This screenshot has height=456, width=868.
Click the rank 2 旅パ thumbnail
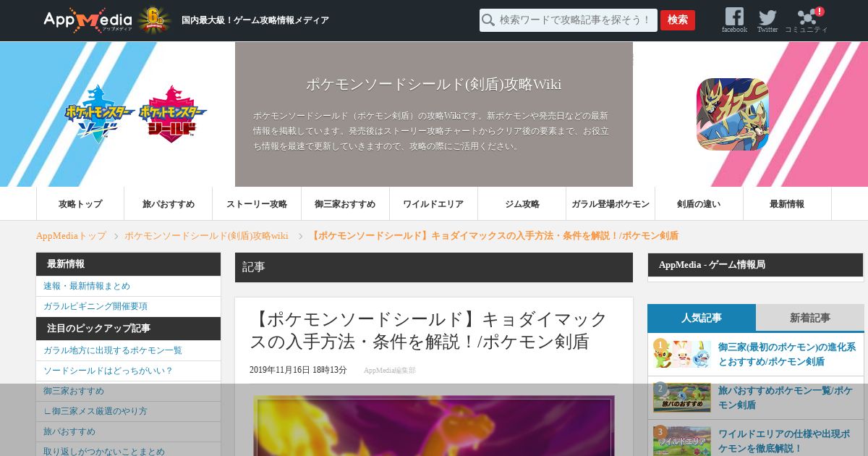(682, 398)
